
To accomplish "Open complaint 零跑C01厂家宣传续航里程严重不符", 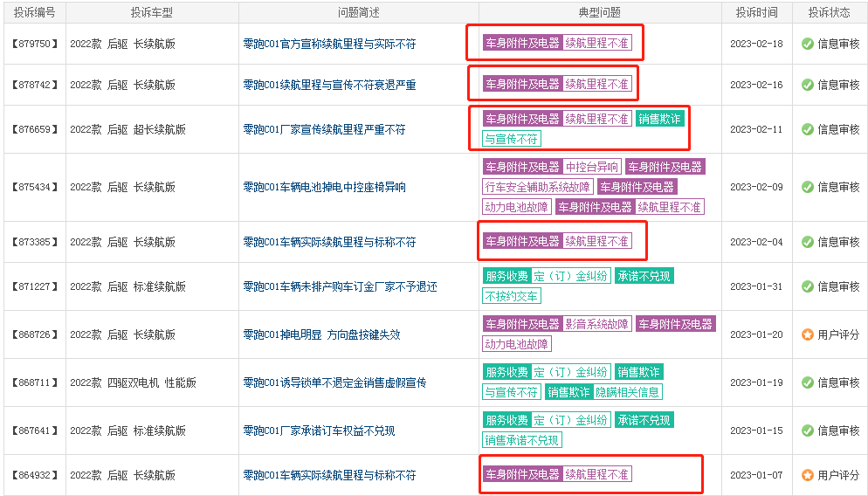I will (x=324, y=129).
